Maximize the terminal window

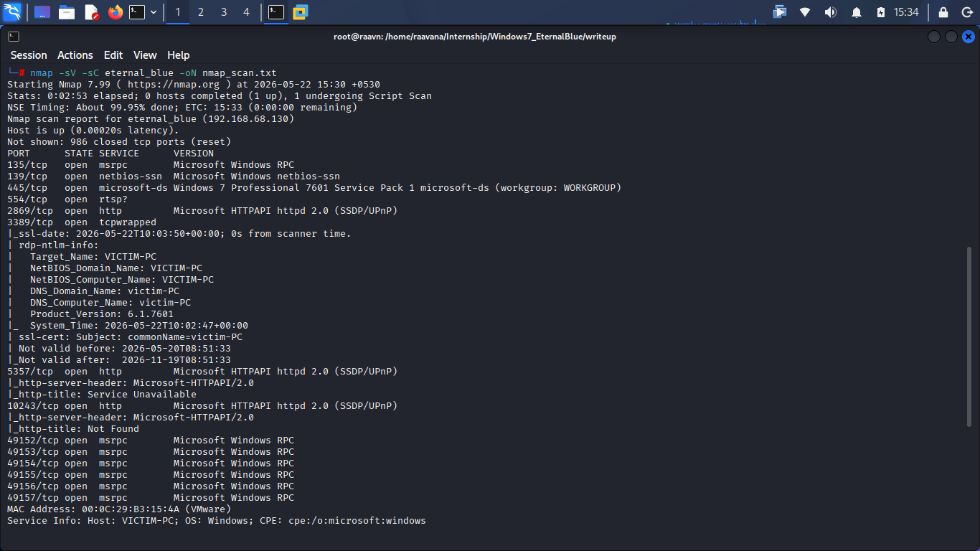(x=951, y=37)
